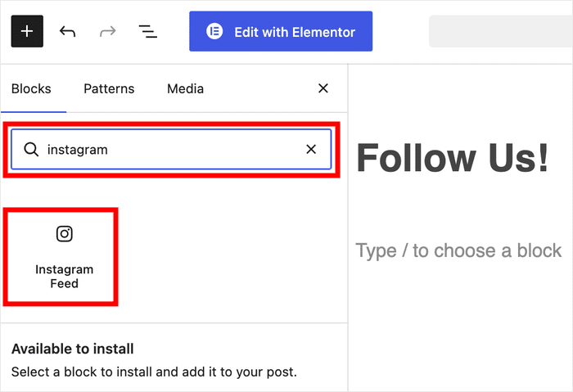Switch to the Patterns tab

(109, 88)
